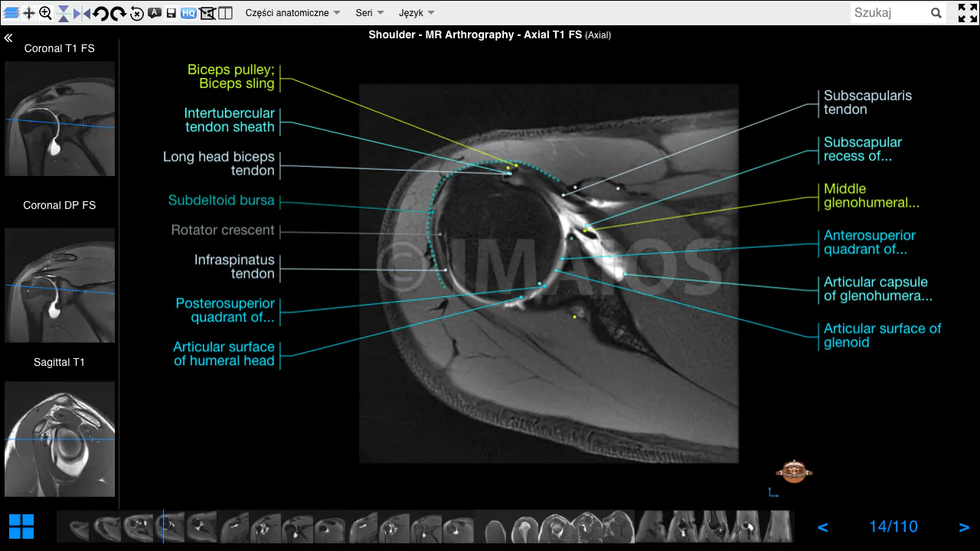Toggle HQ image quality
The height and width of the screenshot is (551, 980).
tap(189, 12)
